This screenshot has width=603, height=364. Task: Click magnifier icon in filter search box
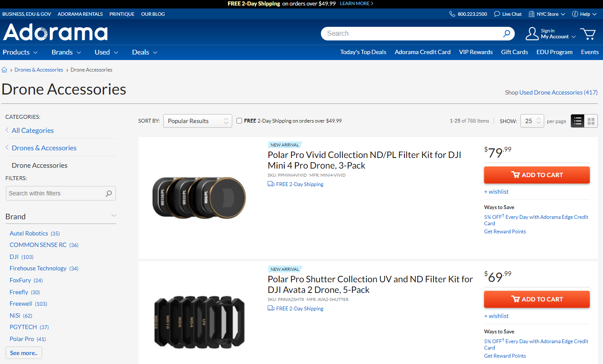109,193
